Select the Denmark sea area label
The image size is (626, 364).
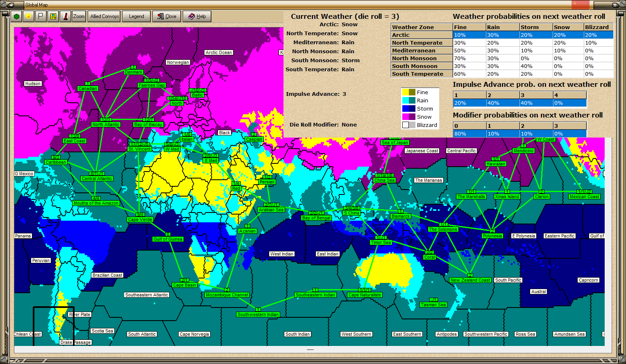[134, 72]
